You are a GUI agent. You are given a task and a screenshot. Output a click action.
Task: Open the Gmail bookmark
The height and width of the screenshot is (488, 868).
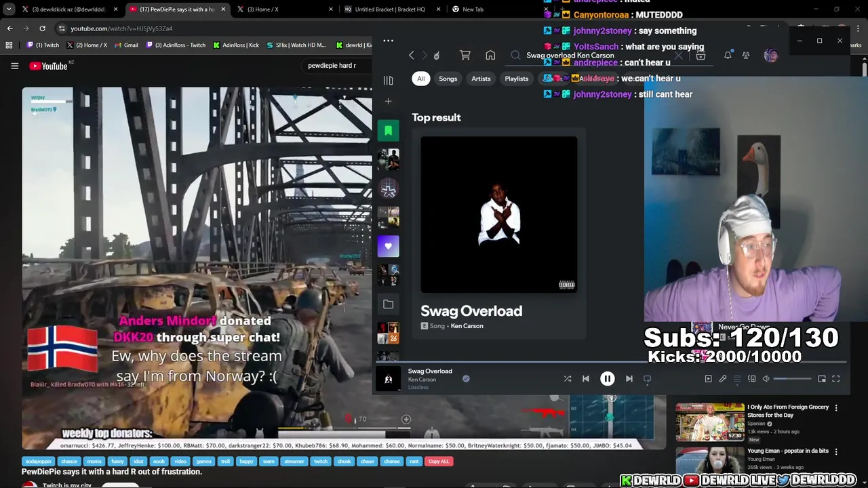(x=126, y=45)
